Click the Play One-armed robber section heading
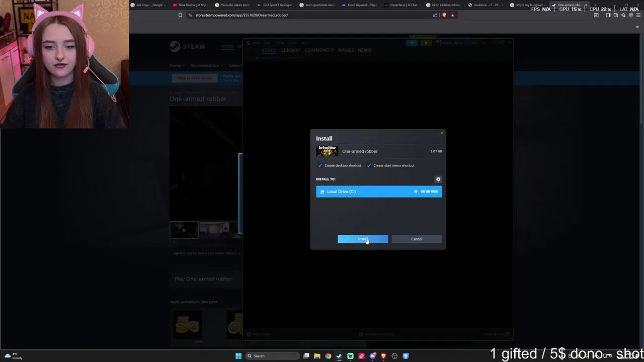644x362 pixels. click(203, 279)
